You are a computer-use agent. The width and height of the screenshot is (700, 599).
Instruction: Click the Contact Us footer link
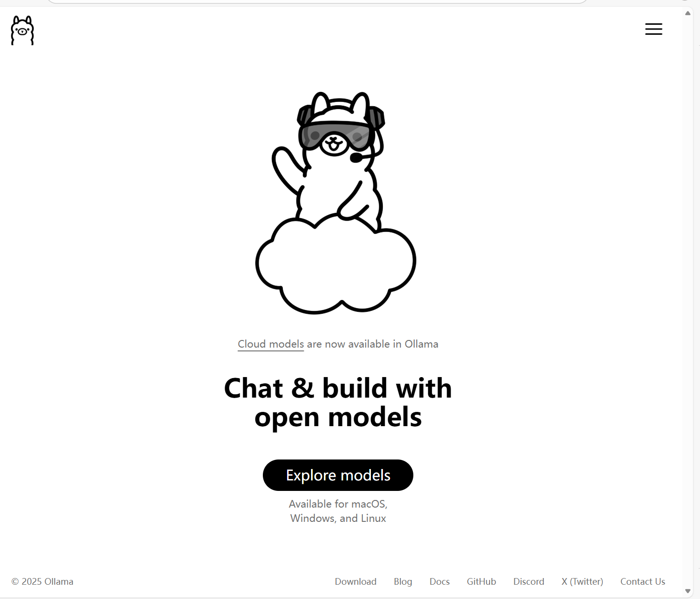tap(643, 581)
